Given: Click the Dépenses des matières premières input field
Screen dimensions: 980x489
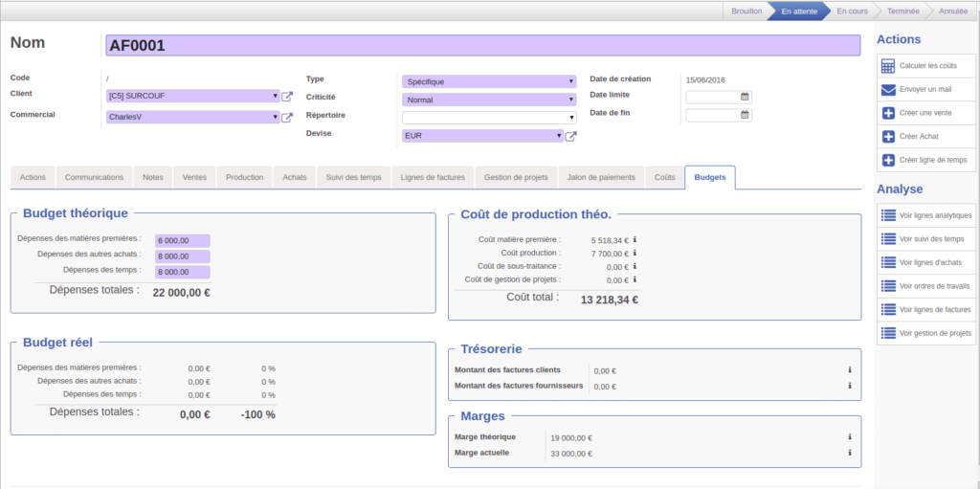Looking at the screenshot, I should click(182, 241).
